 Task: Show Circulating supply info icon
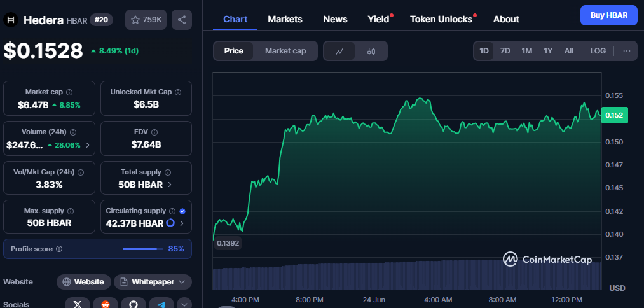coord(172,211)
